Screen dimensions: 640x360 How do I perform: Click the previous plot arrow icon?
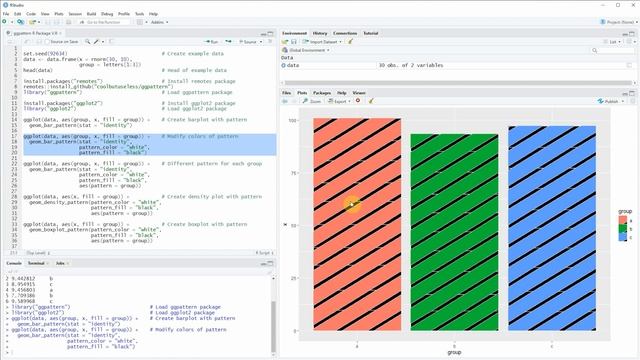tap(285, 101)
